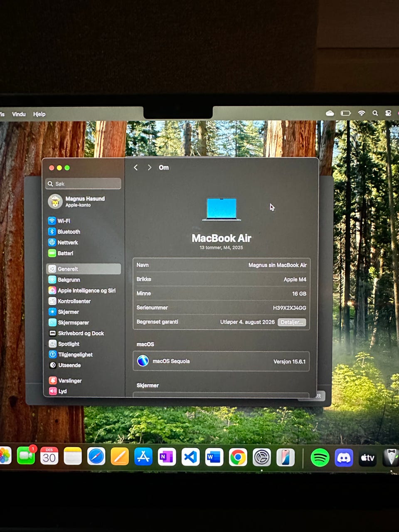This screenshot has height=532, width=399.
Task: Select Generelt in the sidebar
Action: (x=83, y=269)
